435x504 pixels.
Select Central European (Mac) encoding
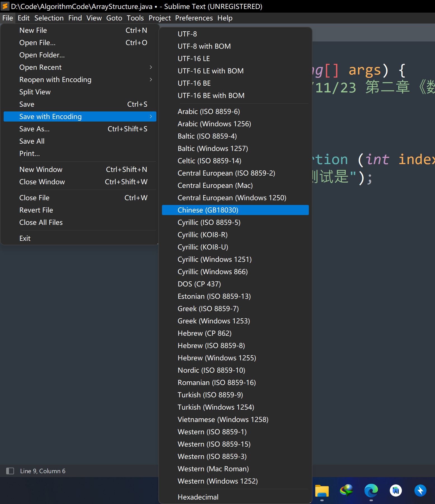tap(235, 185)
